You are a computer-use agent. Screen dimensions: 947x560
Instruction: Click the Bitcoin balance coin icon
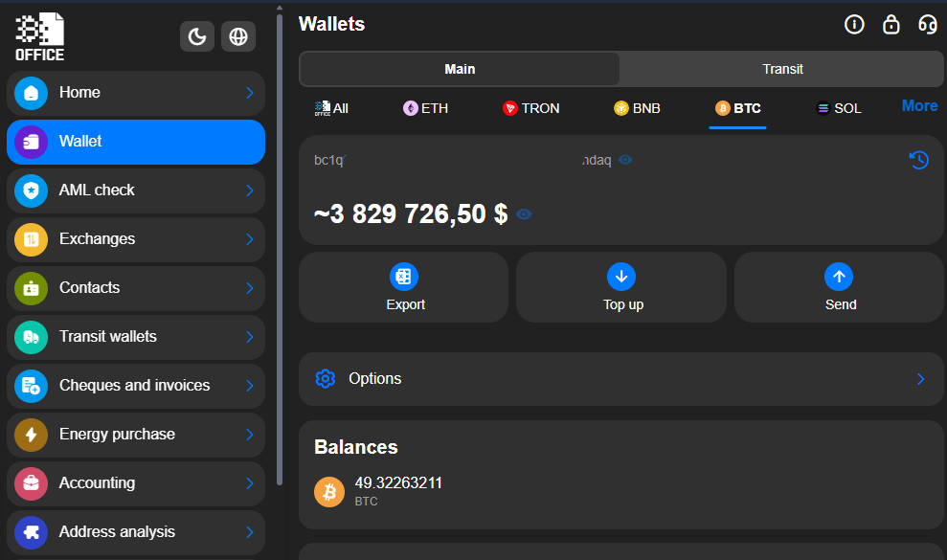pyautogui.click(x=329, y=492)
